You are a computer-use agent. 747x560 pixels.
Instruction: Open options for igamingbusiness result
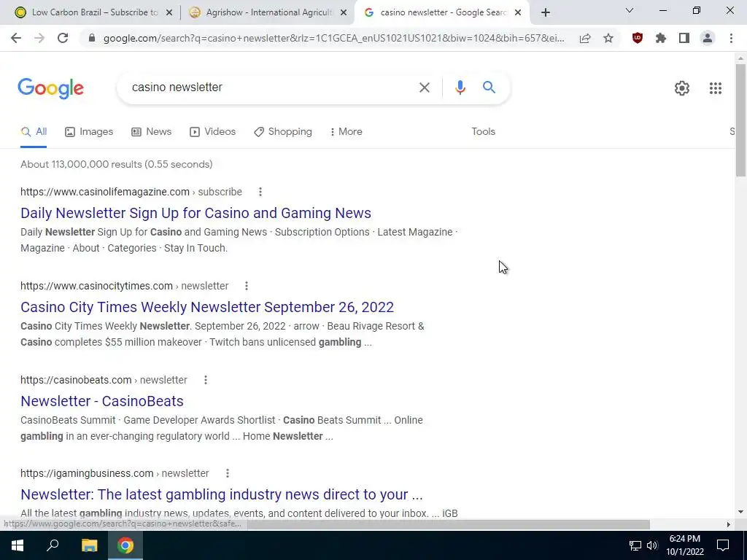[228, 473]
